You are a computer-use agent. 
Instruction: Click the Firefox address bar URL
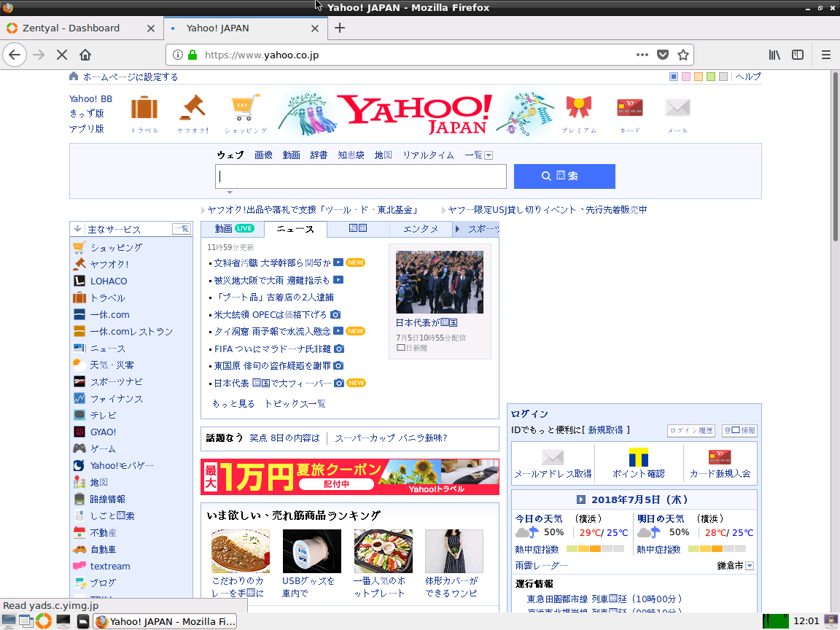[262, 55]
